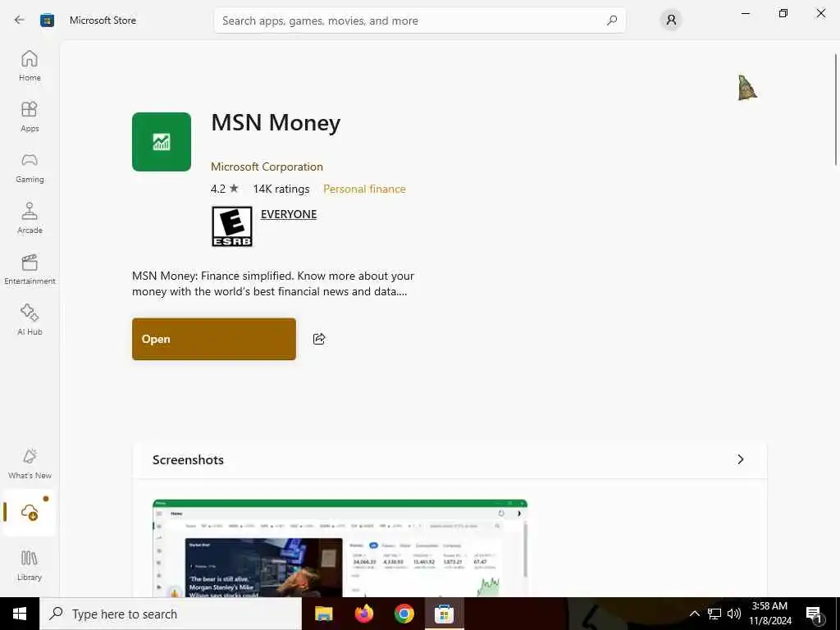Click the MSN Money green app icon

point(162,142)
